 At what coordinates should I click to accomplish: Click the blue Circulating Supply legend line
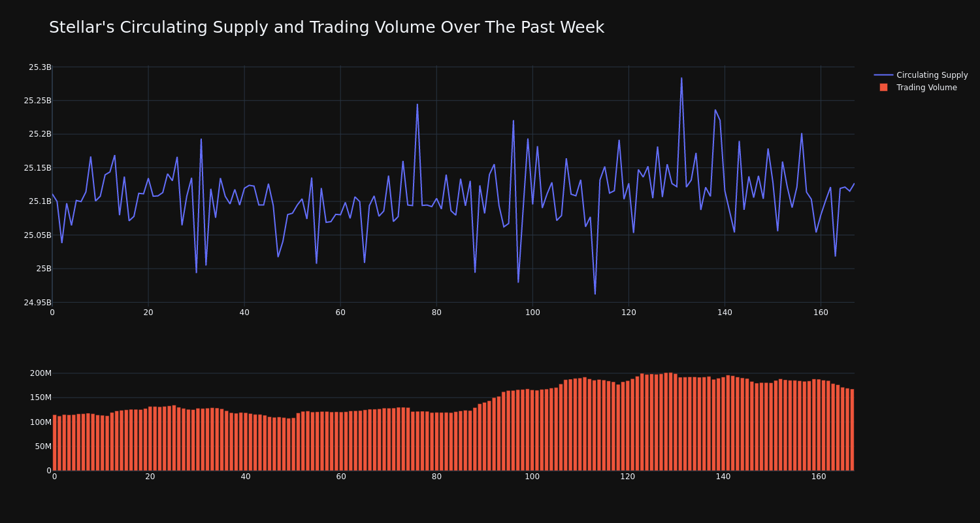tap(883, 75)
